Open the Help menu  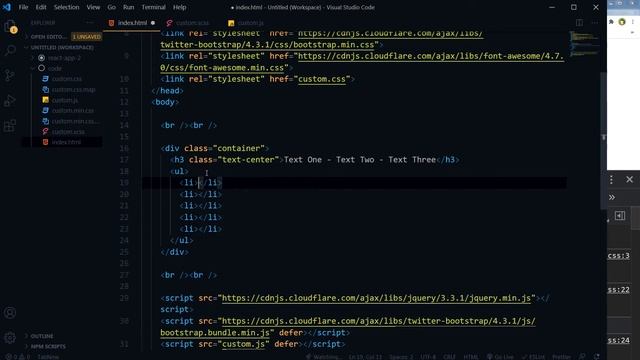[x=180, y=7]
